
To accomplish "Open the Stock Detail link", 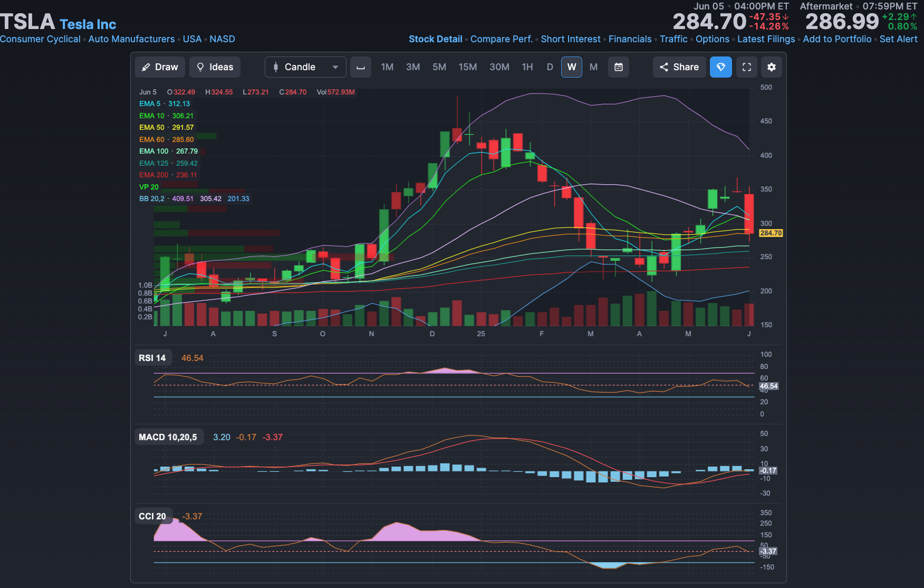I will click(436, 39).
